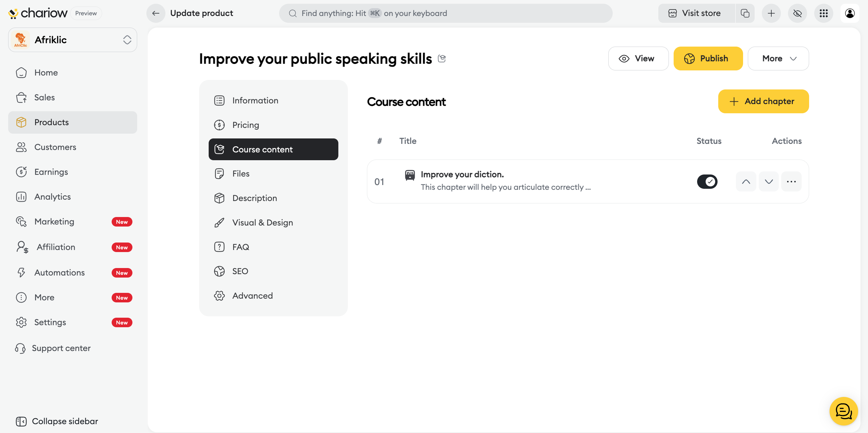Click the Find anything search field

pyautogui.click(x=445, y=13)
